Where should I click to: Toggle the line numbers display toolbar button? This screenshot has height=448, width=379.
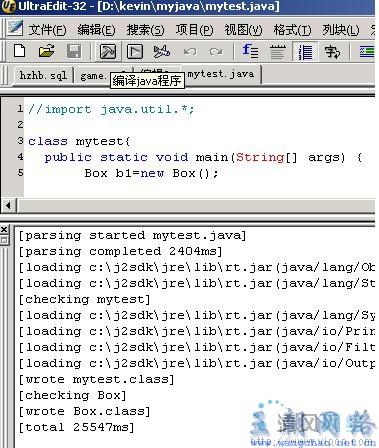[305, 52]
